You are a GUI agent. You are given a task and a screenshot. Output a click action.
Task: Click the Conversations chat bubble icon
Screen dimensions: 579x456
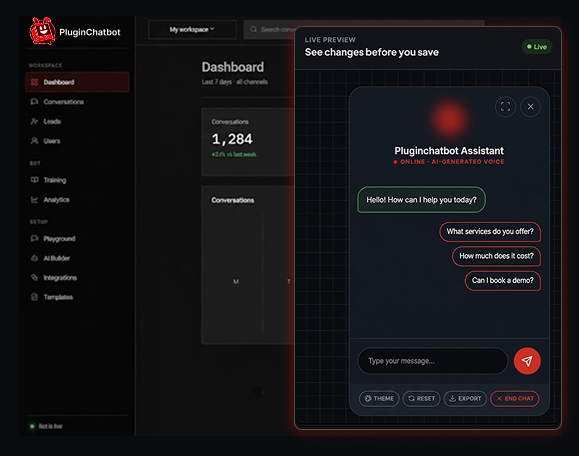35,102
